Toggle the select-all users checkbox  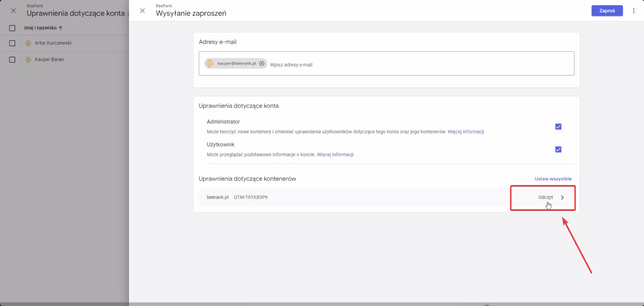click(12, 28)
